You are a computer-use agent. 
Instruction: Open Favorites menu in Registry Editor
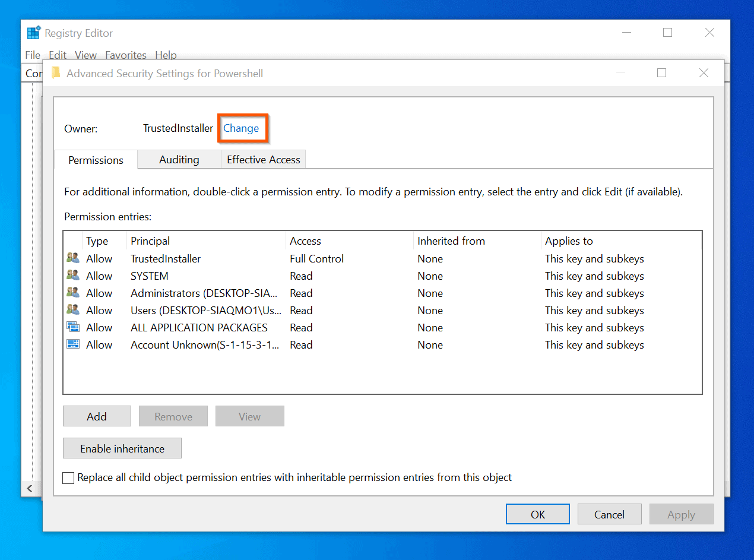click(126, 55)
